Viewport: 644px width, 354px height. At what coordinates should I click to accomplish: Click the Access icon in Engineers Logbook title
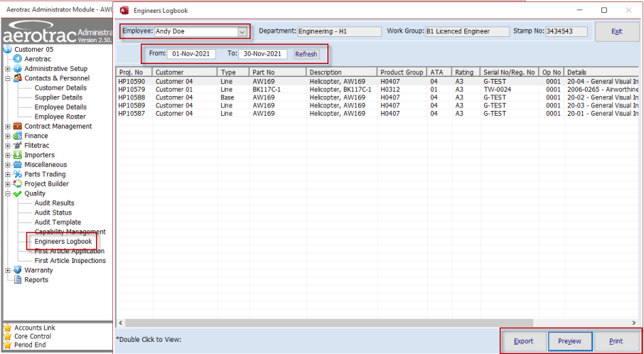tap(124, 10)
